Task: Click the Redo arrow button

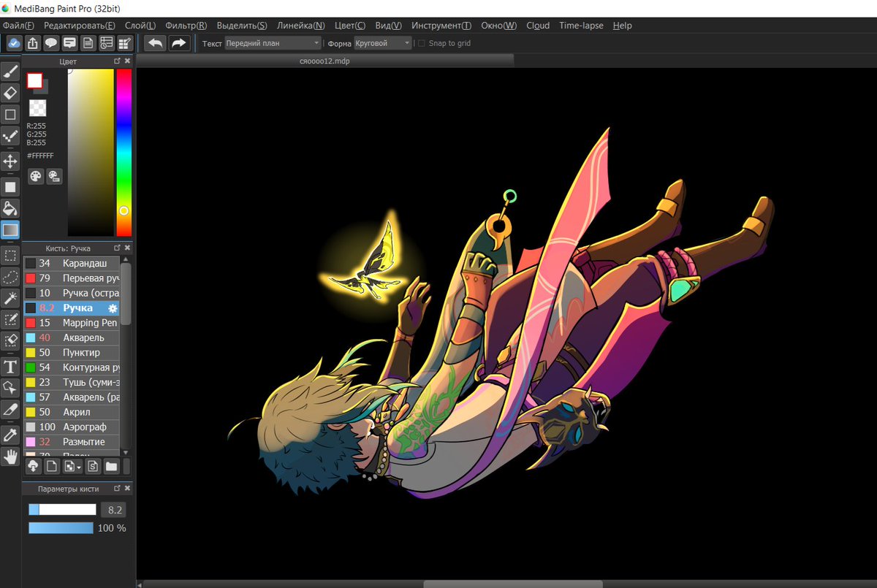Action: 178,43
